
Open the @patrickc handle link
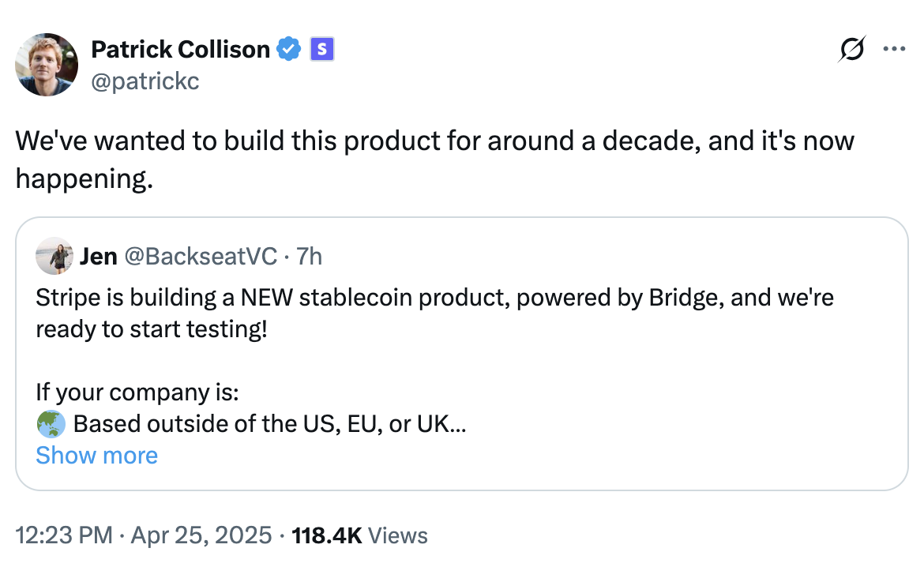click(146, 81)
